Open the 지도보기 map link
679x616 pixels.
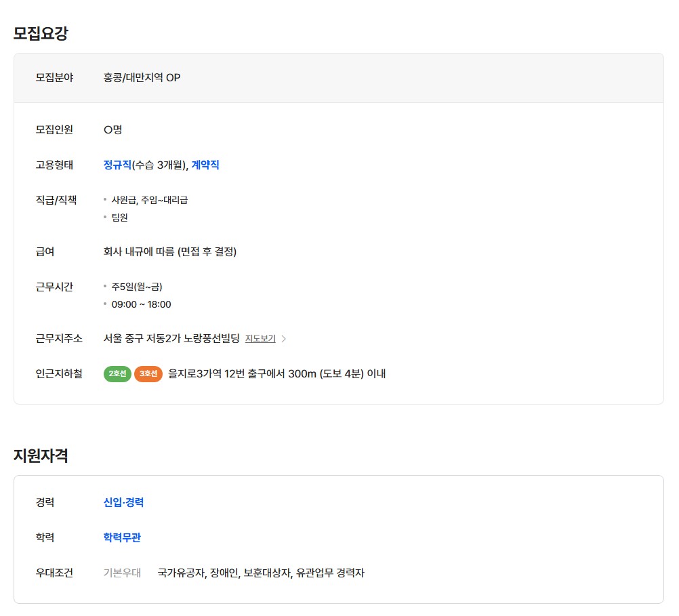click(x=260, y=339)
